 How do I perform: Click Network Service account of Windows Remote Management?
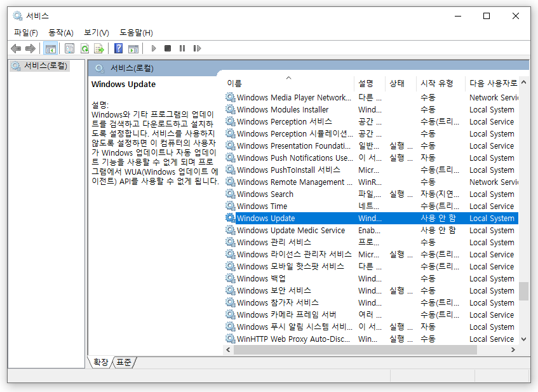(494, 182)
